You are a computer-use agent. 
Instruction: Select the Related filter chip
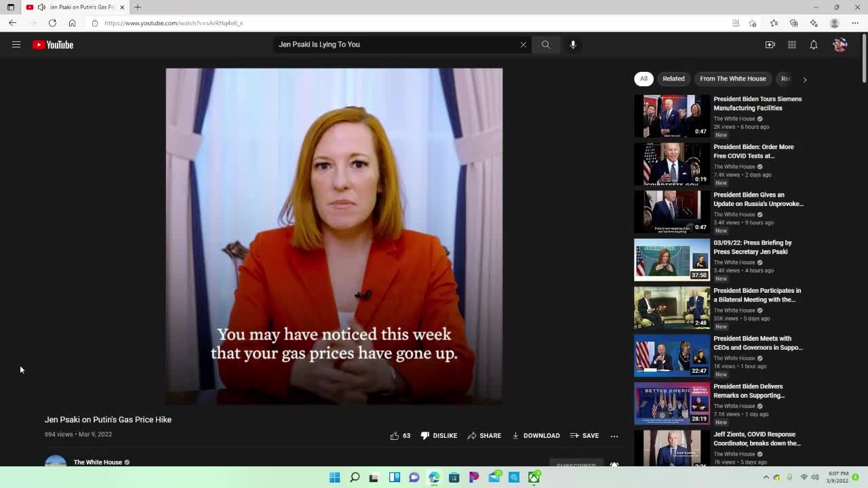pyautogui.click(x=673, y=79)
